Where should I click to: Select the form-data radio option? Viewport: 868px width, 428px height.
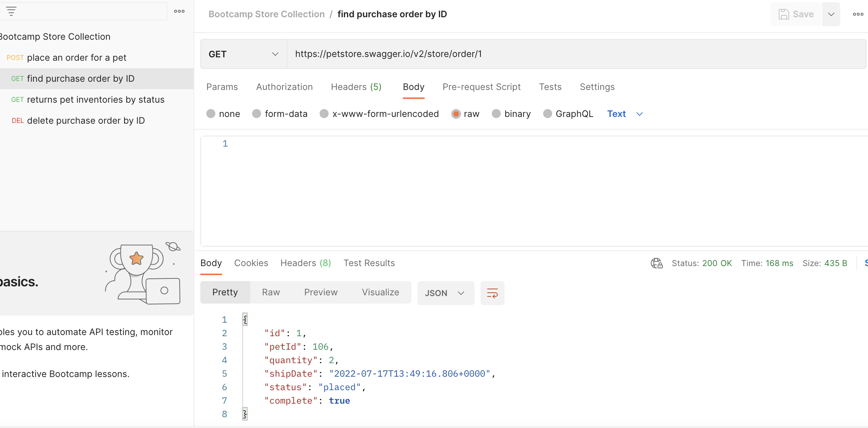pyautogui.click(x=257, y=114)
